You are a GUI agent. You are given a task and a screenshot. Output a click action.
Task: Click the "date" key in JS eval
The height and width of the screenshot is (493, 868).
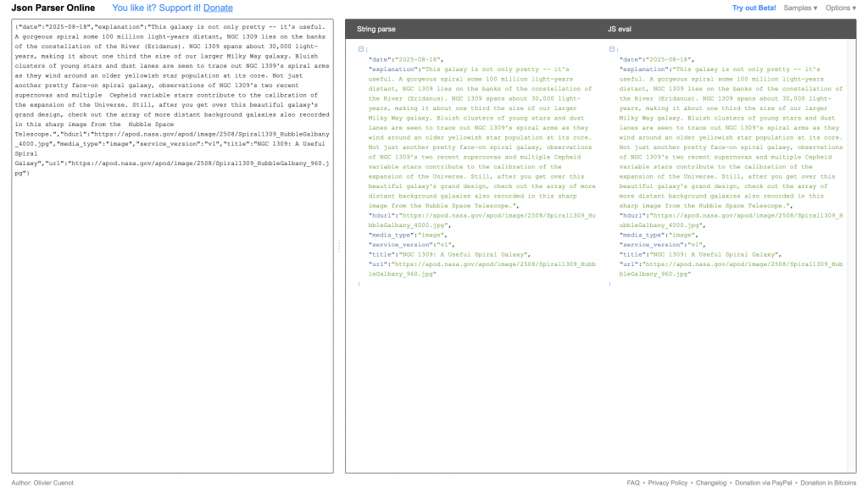tap(631, 60)
